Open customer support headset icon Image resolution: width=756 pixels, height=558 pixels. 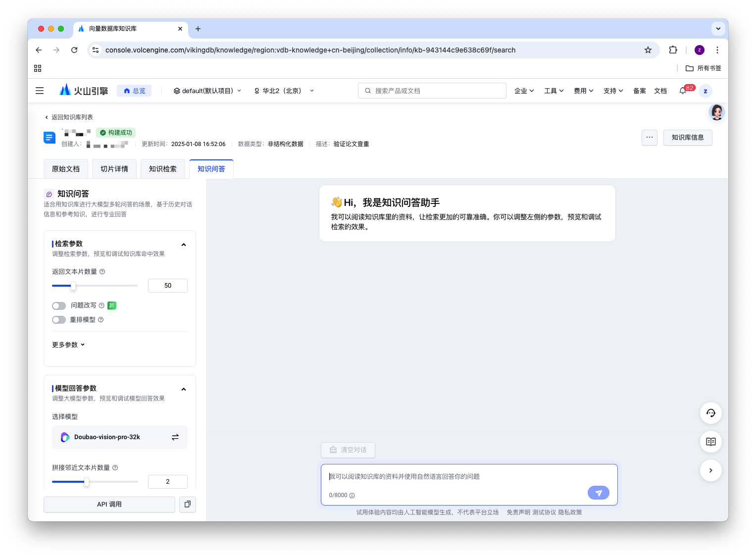pyautogui.click(x=710, y=413)
